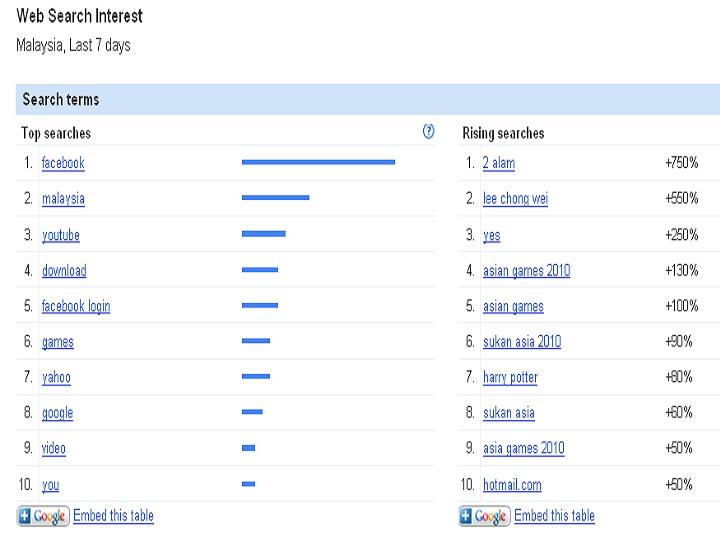
Task: Open the facebook top search link
Action: [x=63, y=163]
